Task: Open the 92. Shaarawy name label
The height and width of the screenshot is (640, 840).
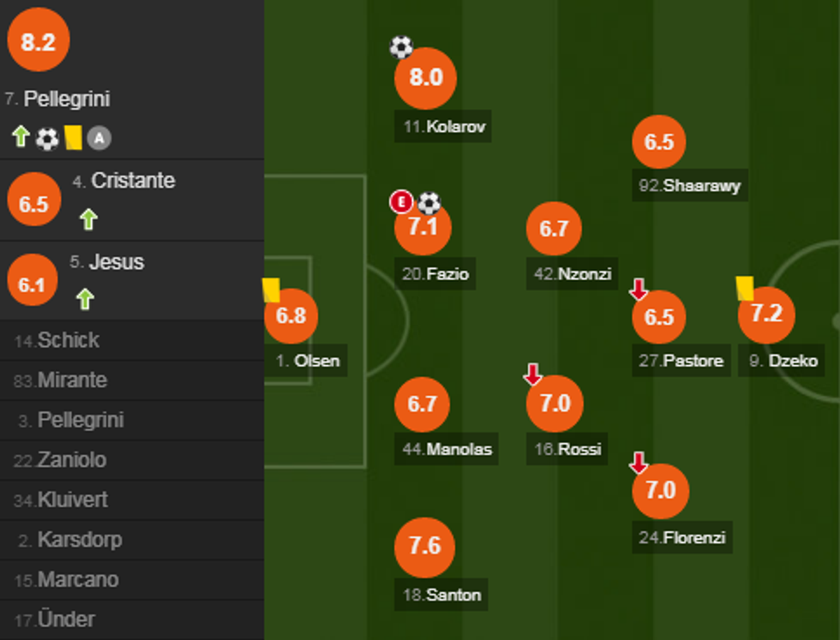Action: [689, 185]
